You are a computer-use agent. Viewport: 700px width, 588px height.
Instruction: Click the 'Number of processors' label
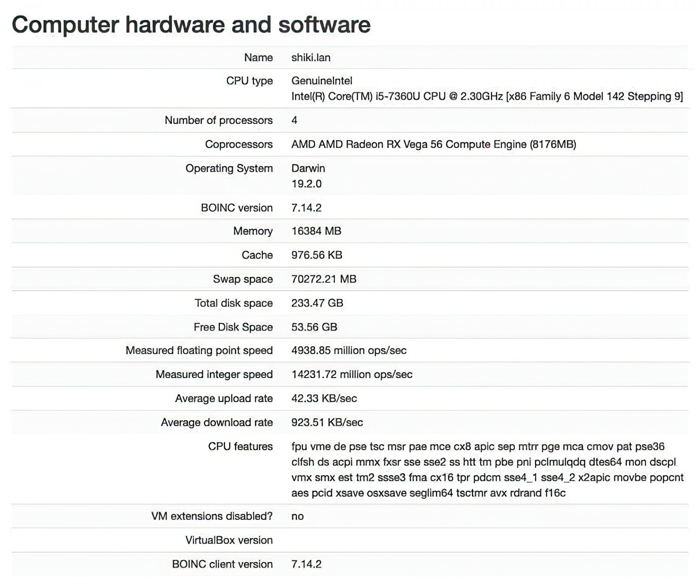218,120
